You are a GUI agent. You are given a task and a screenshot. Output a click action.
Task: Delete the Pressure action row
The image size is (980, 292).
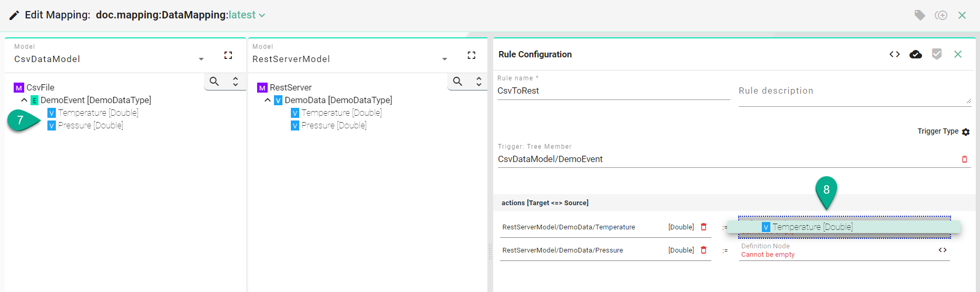pyautogui.click(x=703, y=250)
